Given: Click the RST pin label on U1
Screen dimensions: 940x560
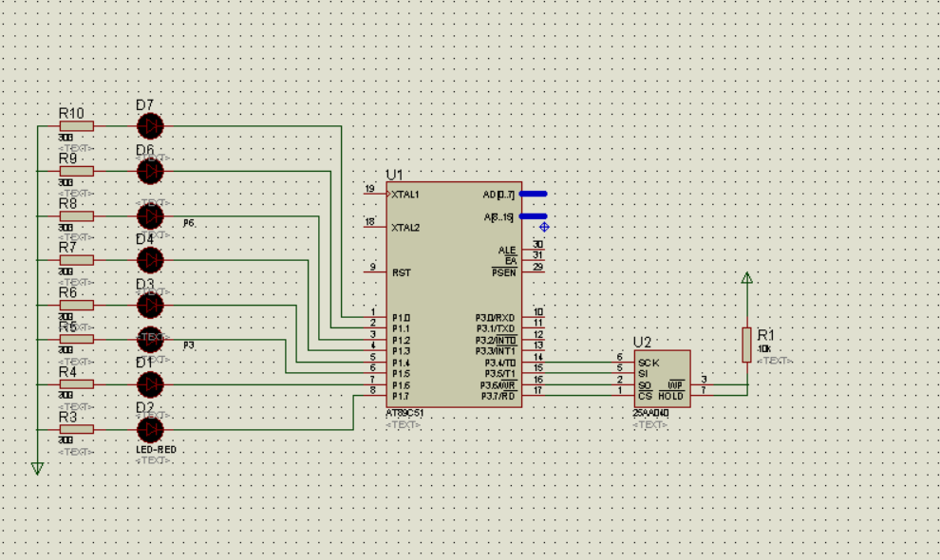Looking at the screenshot, I should tap(402, 272).
